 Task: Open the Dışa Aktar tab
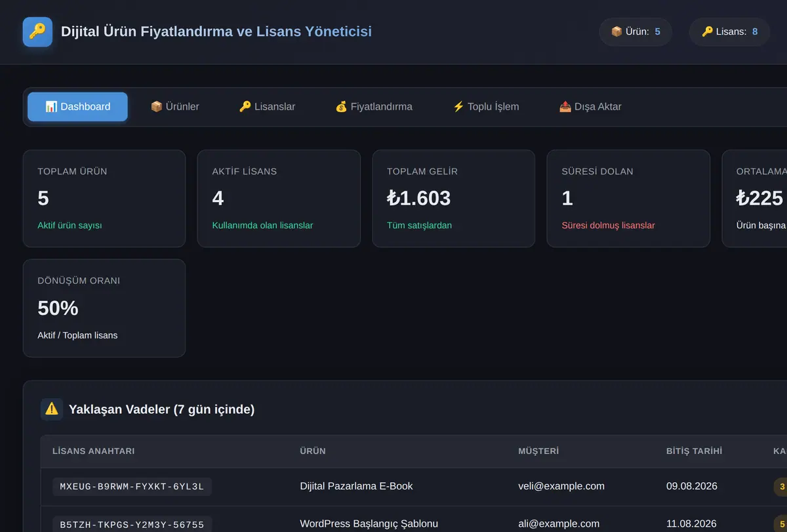tap(590, 107)
